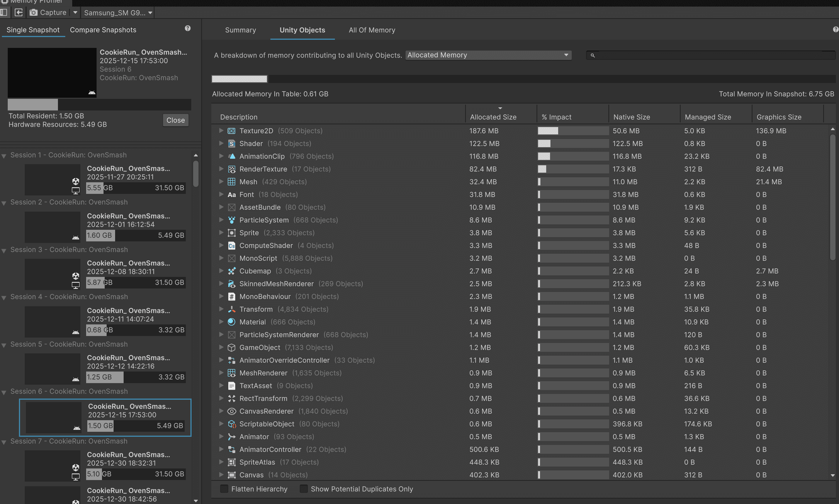
Task: Click the ScriptableObject type icon
Action: point(231,424)
